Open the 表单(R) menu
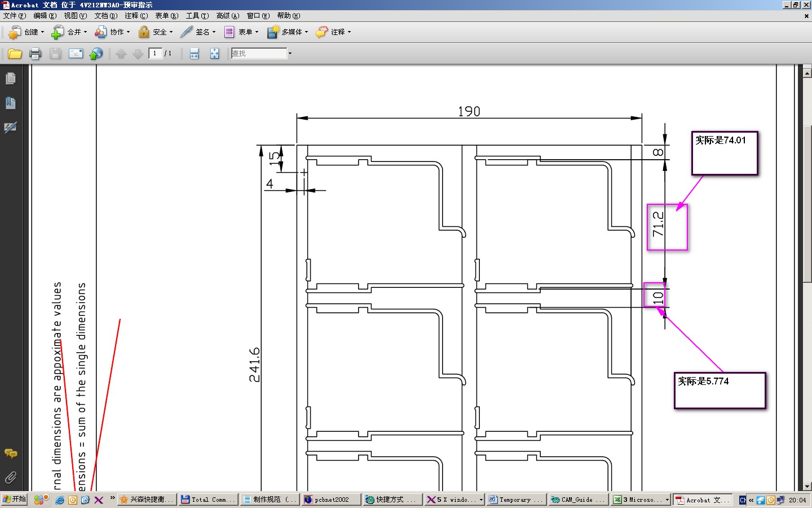 [x=167, y=16]
